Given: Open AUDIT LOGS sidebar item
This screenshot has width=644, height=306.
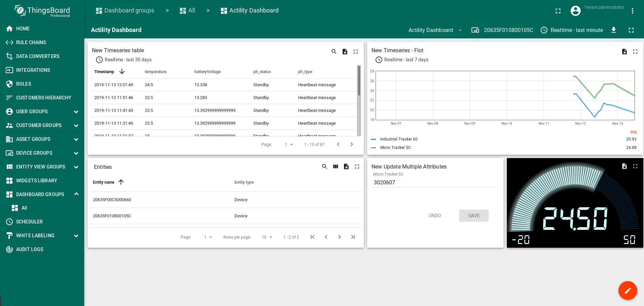Looking at the screenshot, I should click(42, 249).
